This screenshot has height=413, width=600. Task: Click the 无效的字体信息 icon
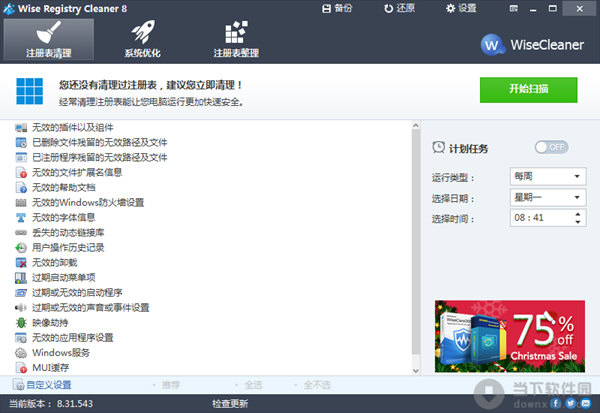click(21, 217)
